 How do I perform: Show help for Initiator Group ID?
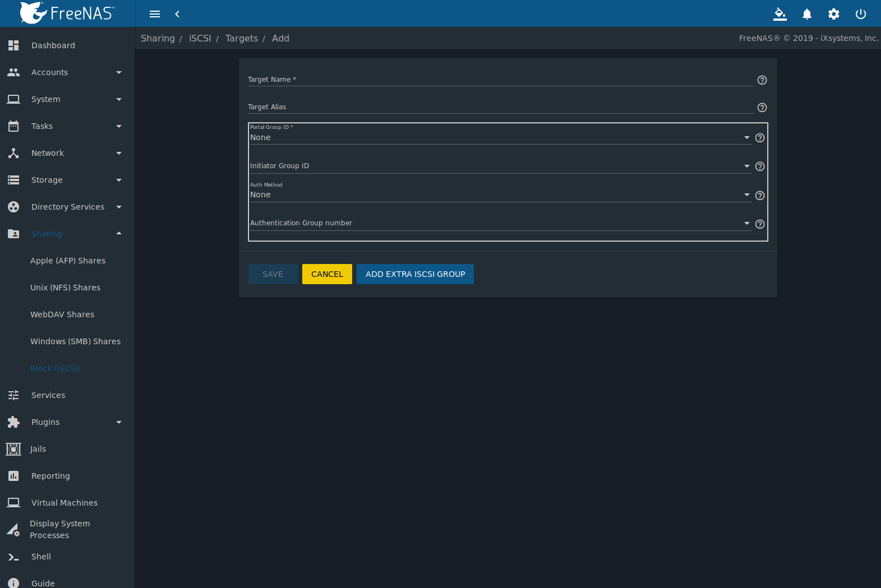760,166
